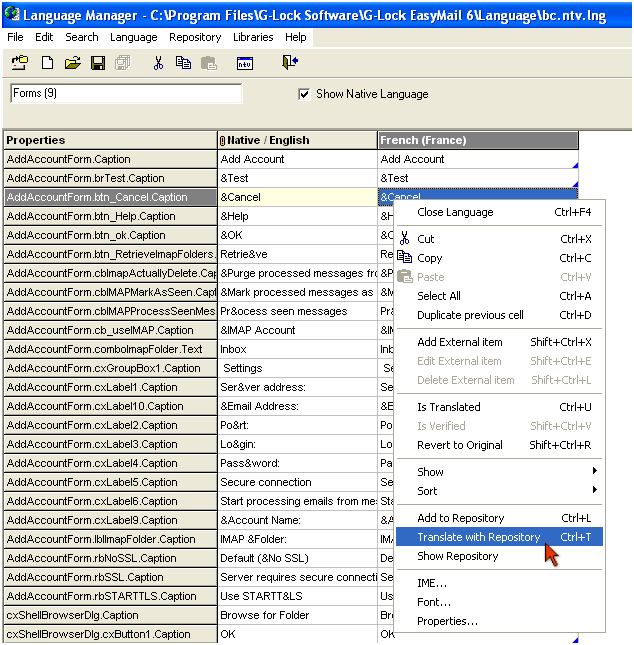Click the exit door toolbar icon
634x645 pixels.
coord(290,62)
